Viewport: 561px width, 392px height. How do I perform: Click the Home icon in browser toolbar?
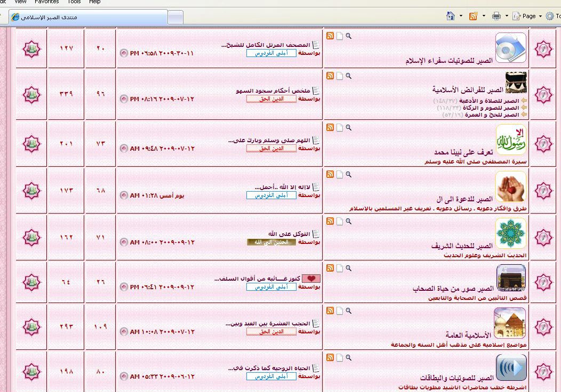451,16
